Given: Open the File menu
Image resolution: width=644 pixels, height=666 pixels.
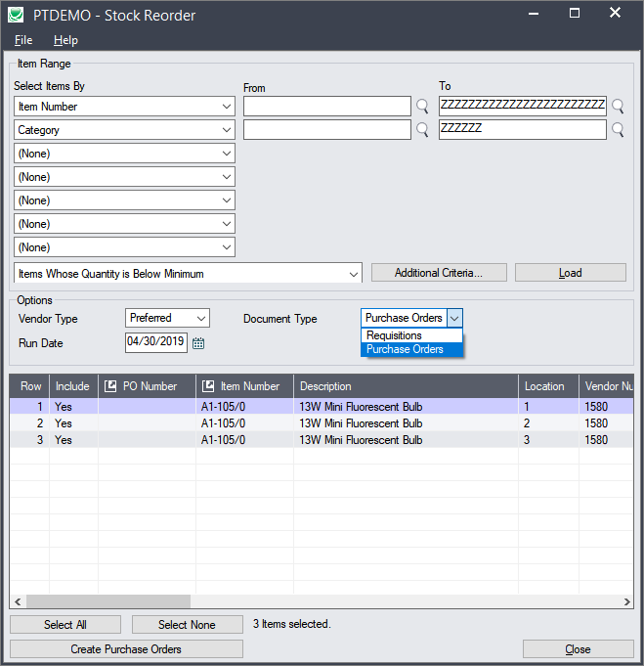Looking at the screenshot, I should click(x=23, y=40).
